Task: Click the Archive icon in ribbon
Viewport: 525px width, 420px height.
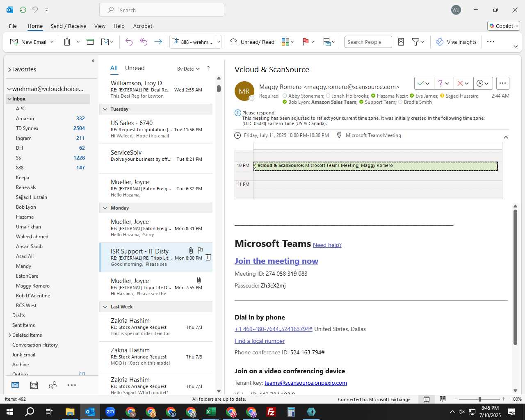Action: [90, 42]
